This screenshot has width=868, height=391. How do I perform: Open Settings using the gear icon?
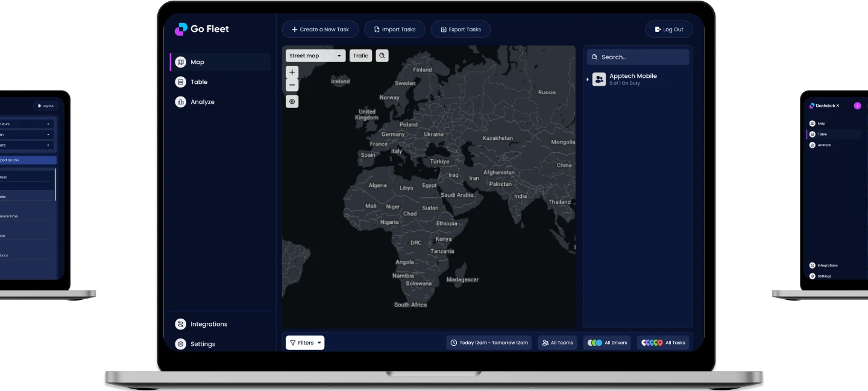click(x=180, y=344)
